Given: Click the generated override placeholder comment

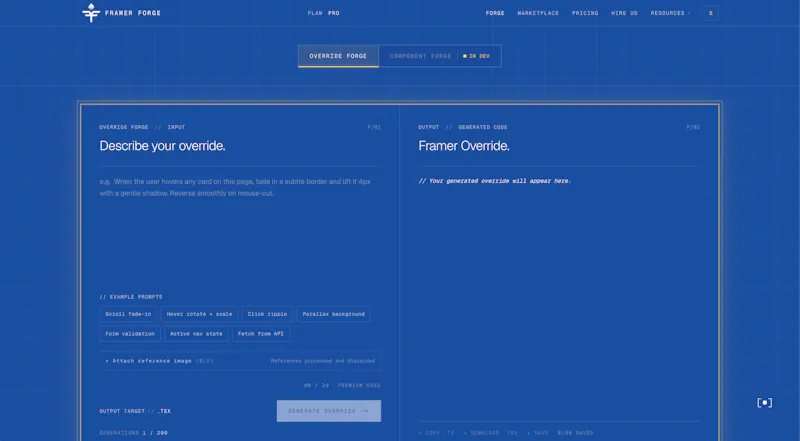Looking at the screenshot, I should pyautogui.click(x=494, y=181).
